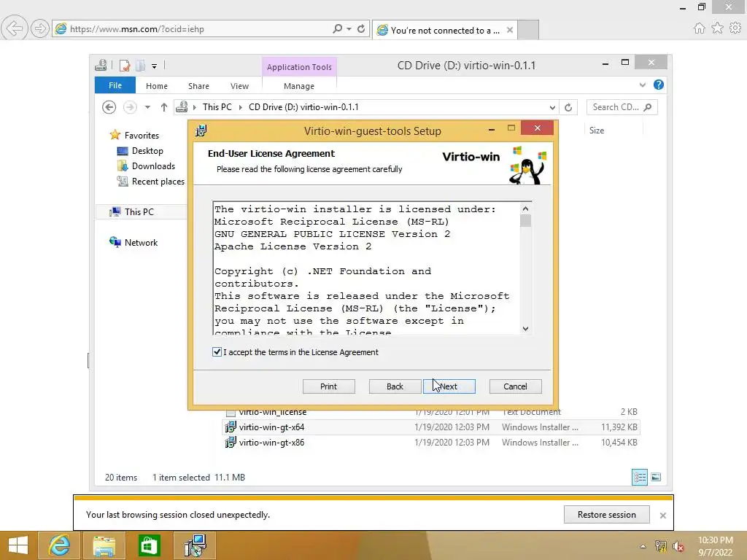Screen dimensions: 747x560
Task: Open Windows Store from taskbar
Action: tap(149, 545)
